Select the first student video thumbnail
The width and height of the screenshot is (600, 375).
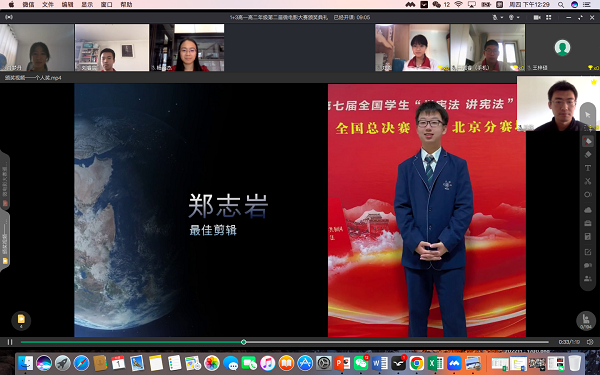37,47
